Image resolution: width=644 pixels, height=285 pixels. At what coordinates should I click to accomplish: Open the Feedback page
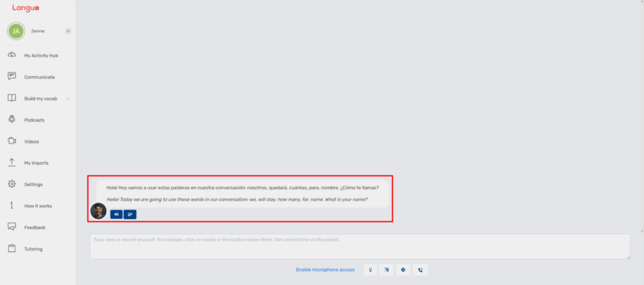pos(35,227)
